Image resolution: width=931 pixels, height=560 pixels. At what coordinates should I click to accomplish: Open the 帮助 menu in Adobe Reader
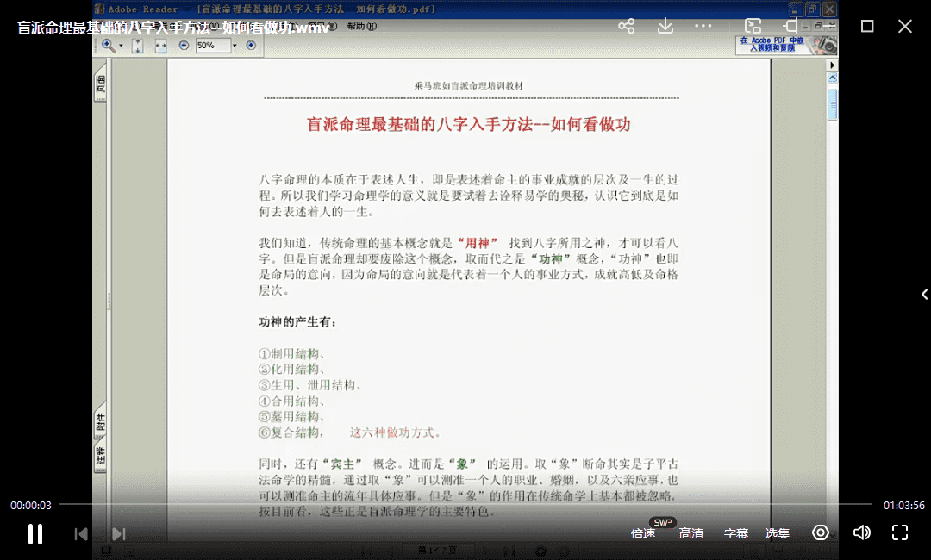[360, 26]
